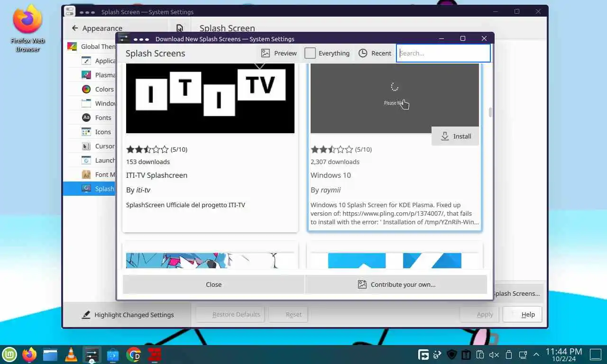Open clipboard tray icon
The height and width of the screenshot is (364, 607).
click(x=480, y=355)
